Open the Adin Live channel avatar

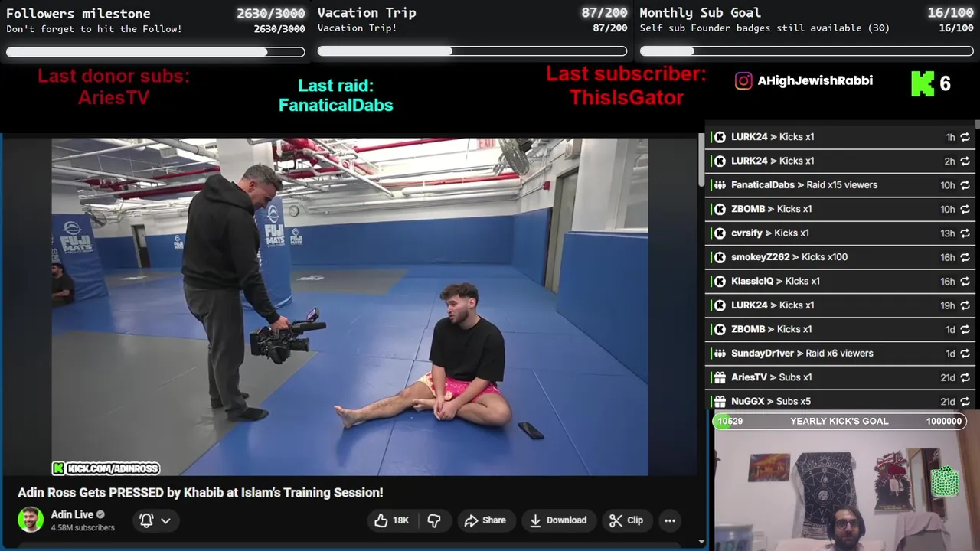31,520
